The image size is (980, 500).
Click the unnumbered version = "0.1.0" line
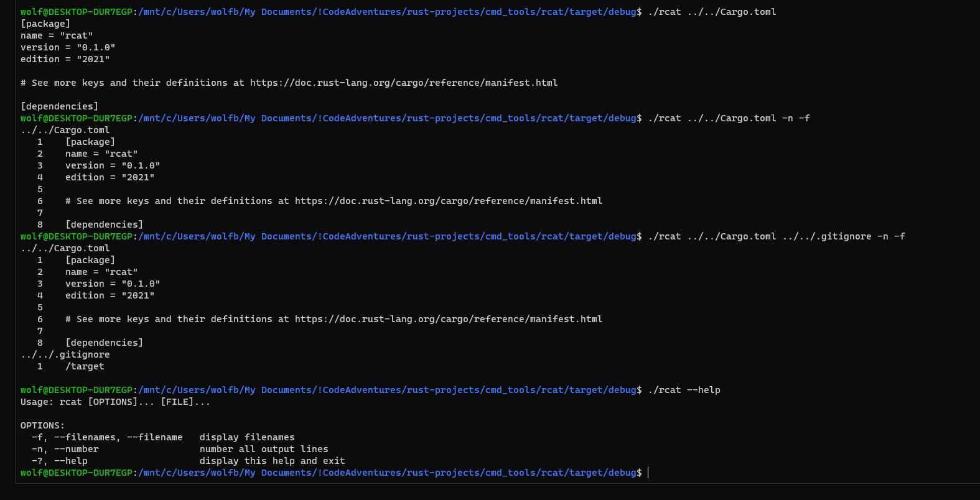tap(68, 47)
